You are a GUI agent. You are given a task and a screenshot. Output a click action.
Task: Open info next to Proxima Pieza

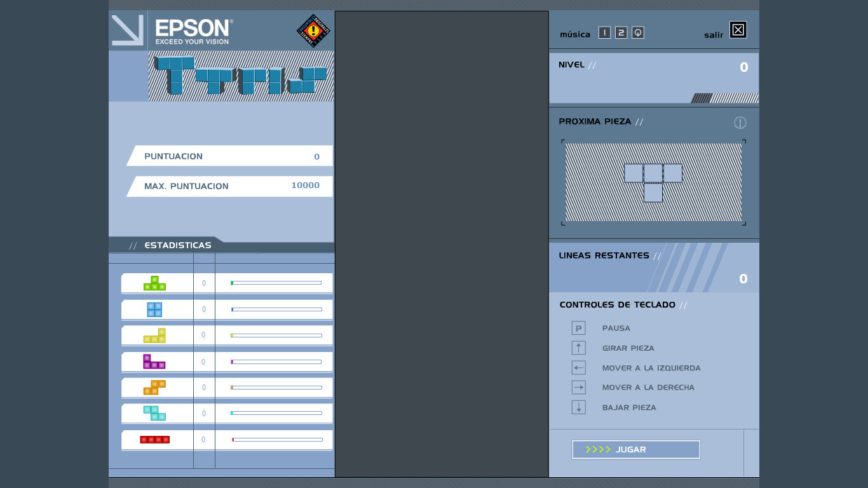tap(740, 123)
